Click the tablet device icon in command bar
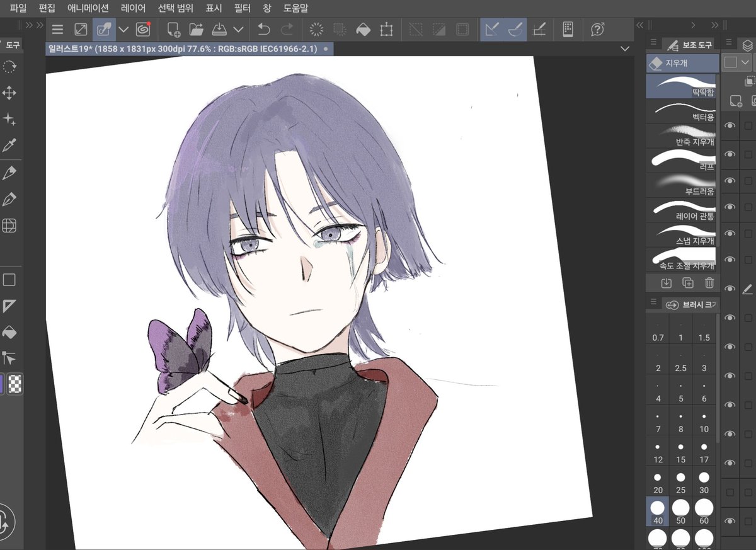 point(568,30)
